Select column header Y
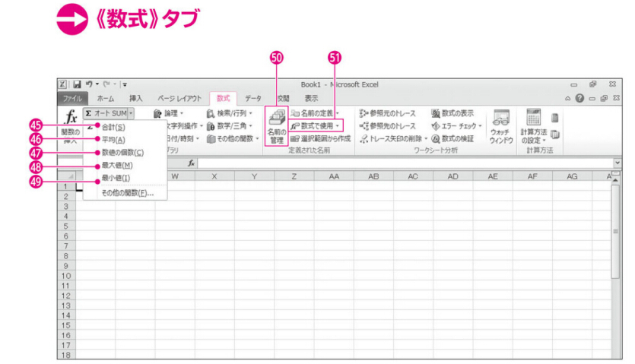The image size is (635, 364). (254, 176)
